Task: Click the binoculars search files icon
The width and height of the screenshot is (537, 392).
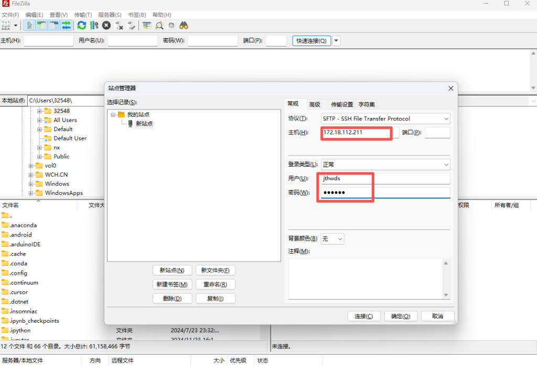Action: [184, 25]
